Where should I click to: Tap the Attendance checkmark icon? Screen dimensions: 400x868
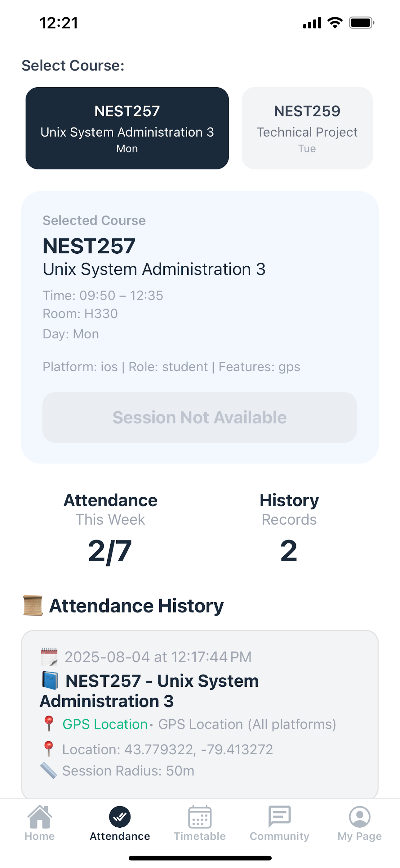point(119,817)
